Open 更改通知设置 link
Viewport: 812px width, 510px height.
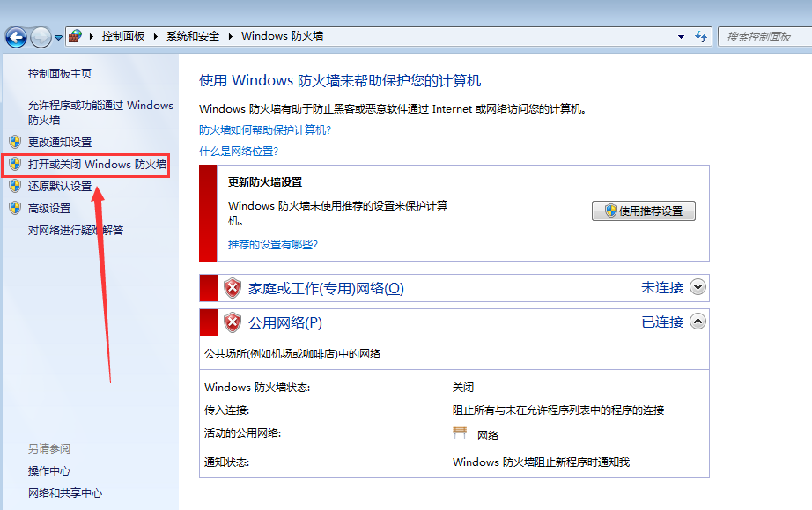60,142
